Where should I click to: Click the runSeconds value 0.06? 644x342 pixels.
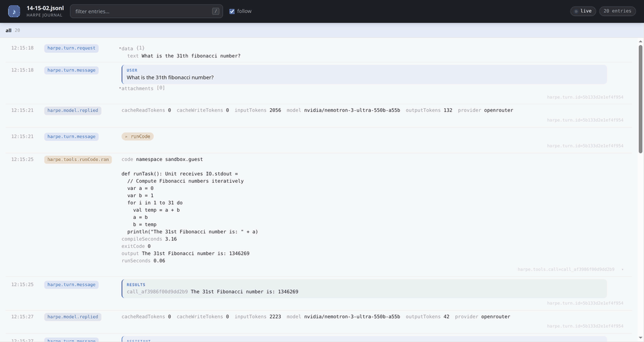point(159,261)
